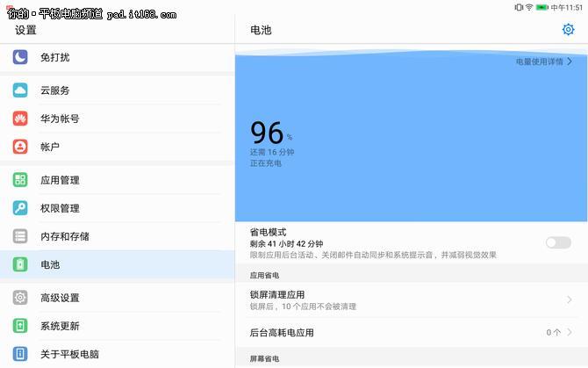Screen dimensions: 588x368
Task: Click the 电池 page title
Action: tap(261, 30)
